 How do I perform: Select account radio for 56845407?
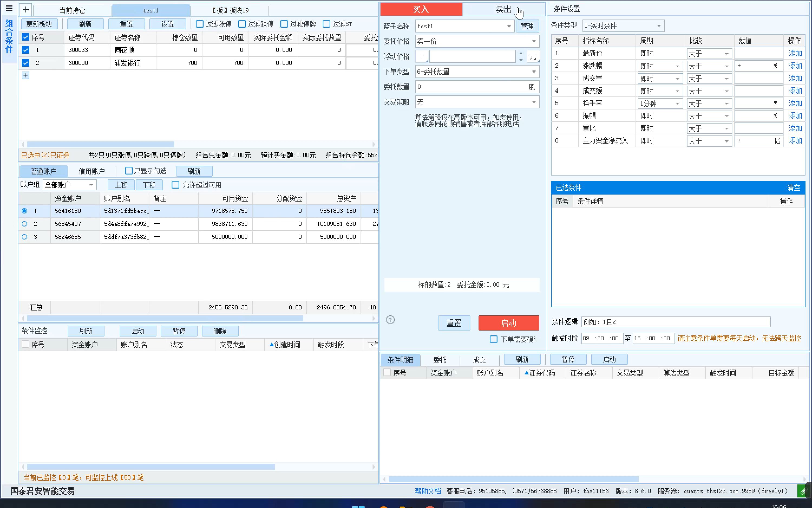pos(24,224)
